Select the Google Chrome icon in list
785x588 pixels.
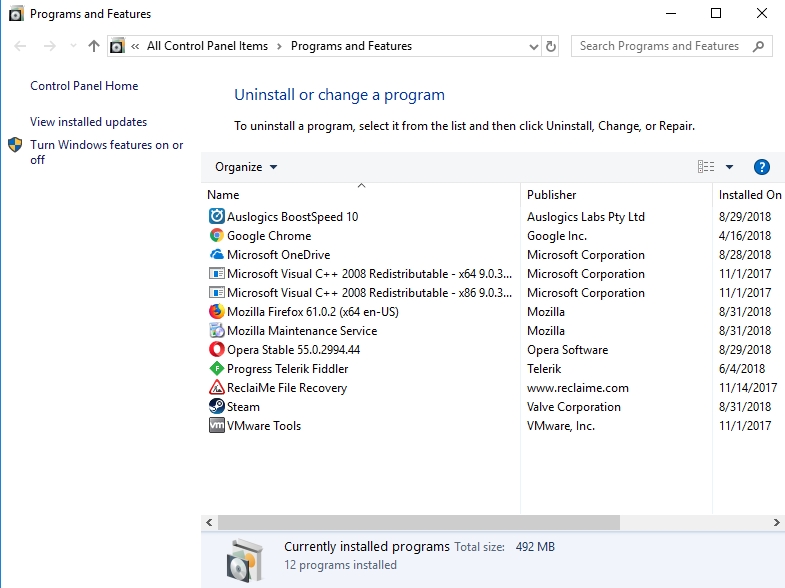[x=217, y=236]
